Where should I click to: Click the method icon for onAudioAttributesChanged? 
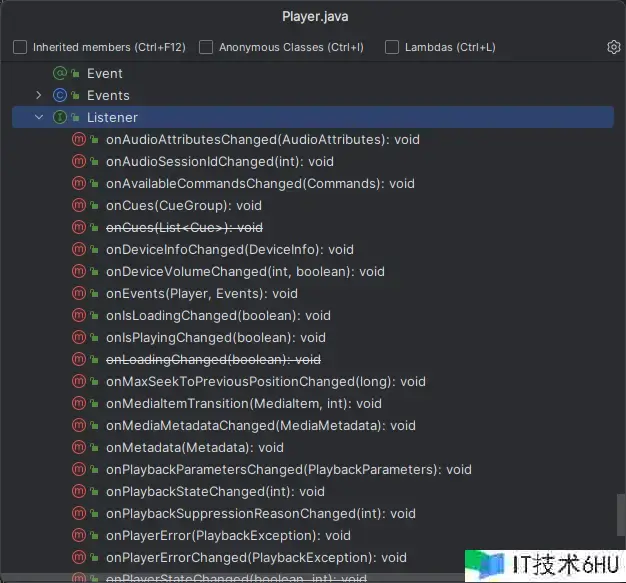79,139
